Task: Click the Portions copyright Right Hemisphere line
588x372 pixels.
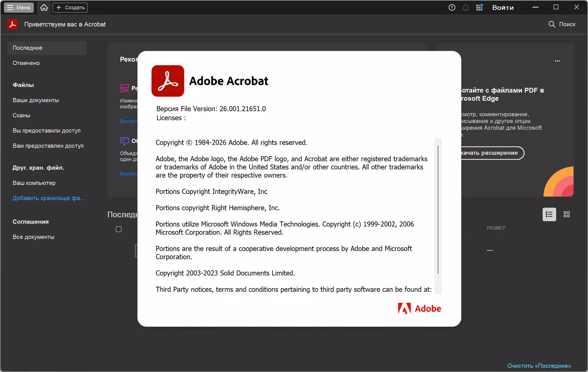Action: click(x=218, y=208)
